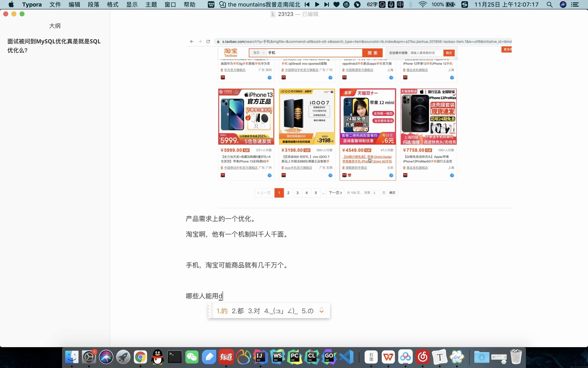Open Notification Center list icon

click(575, 4)
